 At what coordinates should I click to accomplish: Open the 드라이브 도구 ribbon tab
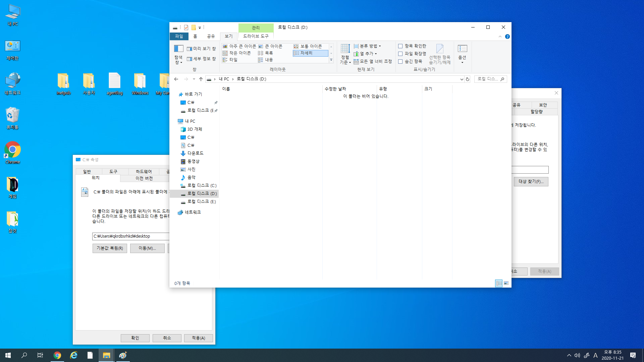pos(256,36)
